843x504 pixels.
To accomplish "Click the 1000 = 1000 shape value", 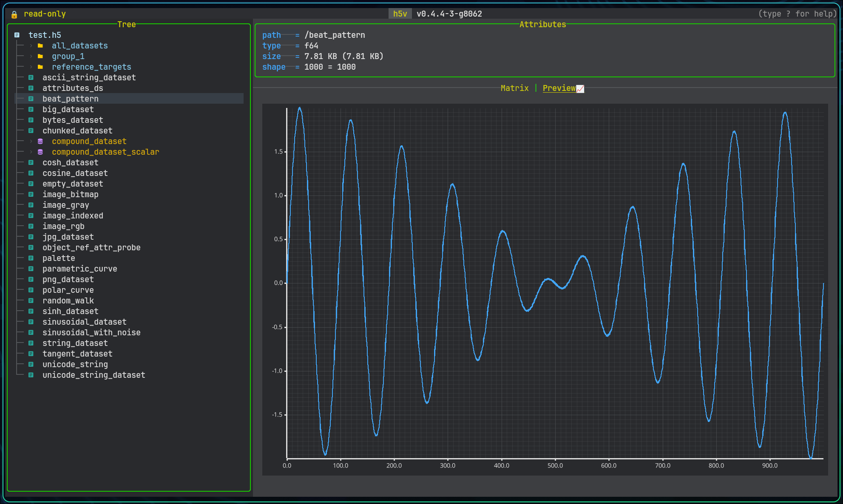I will point(330,67).
